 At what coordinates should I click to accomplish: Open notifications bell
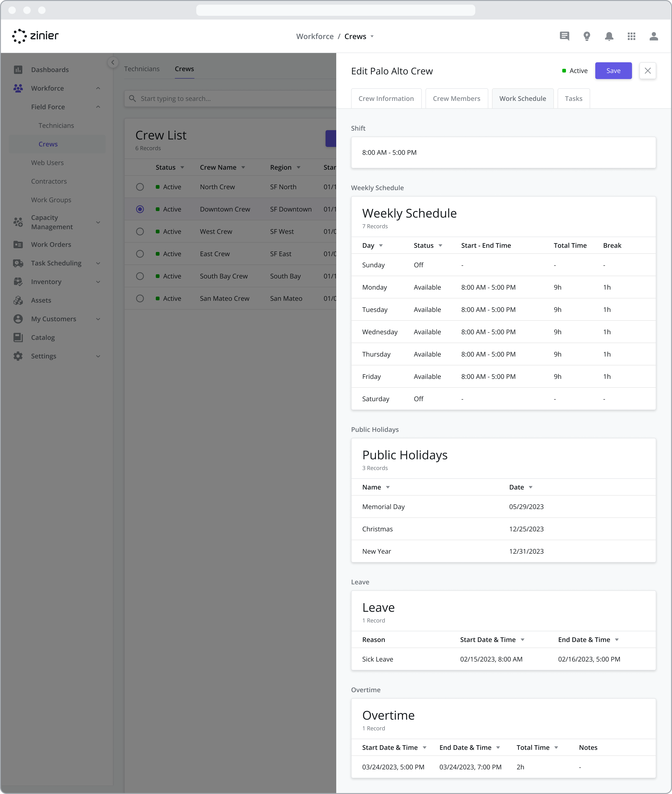click(x=609, y=36)
